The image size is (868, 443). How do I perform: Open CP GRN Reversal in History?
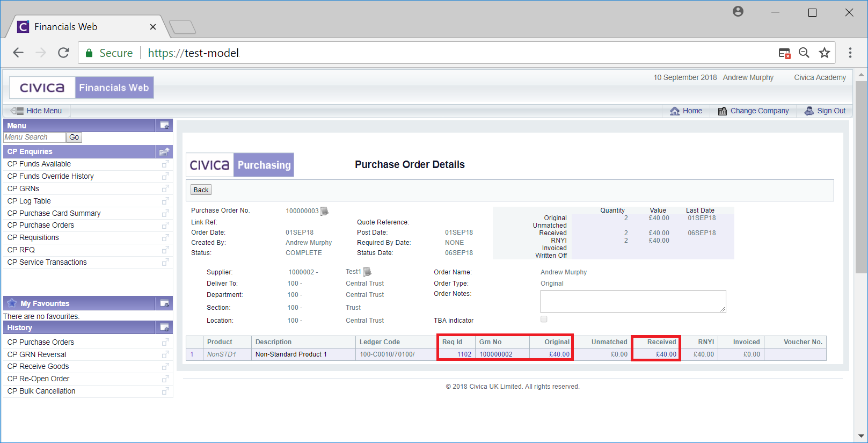[37, 354]
